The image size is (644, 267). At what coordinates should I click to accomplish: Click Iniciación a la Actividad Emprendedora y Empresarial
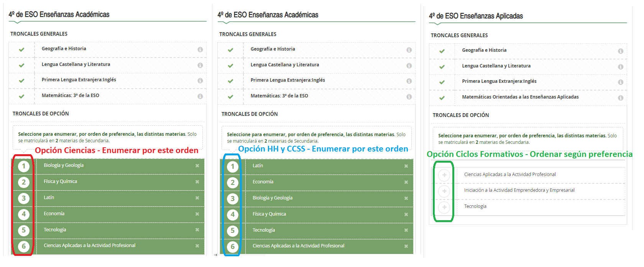[x=519, y=190]
